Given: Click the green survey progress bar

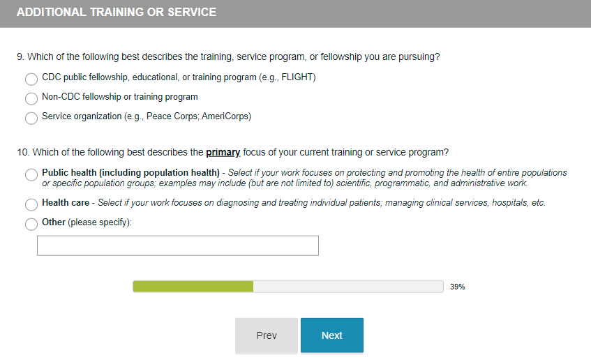Looking at the screenshot, I should click(193, 287).
